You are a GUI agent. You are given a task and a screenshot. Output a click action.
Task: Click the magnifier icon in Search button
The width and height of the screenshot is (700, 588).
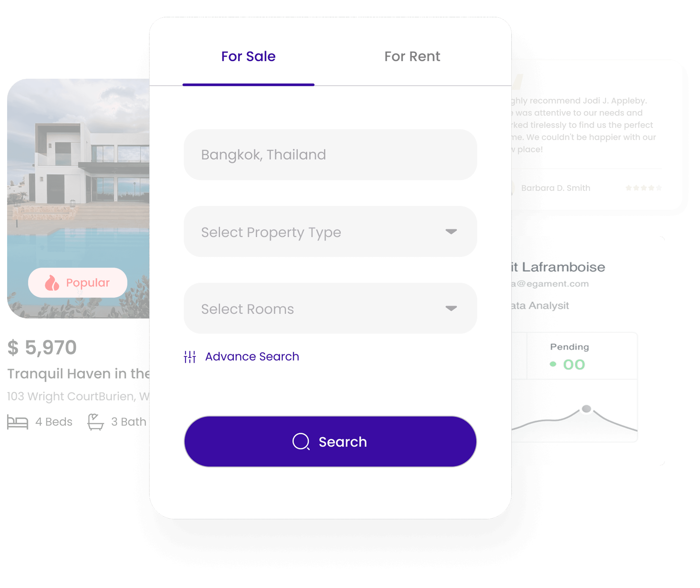301,442
